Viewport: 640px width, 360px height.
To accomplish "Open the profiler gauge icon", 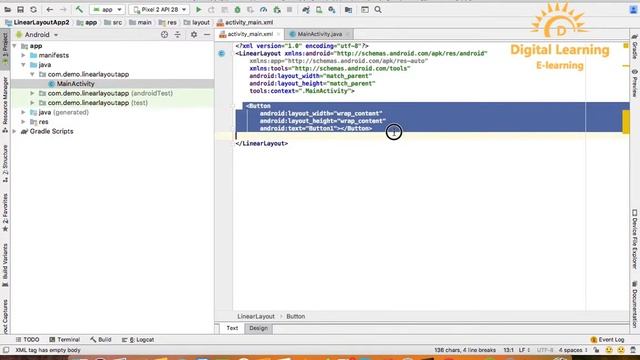I will (x=263, y=9).
